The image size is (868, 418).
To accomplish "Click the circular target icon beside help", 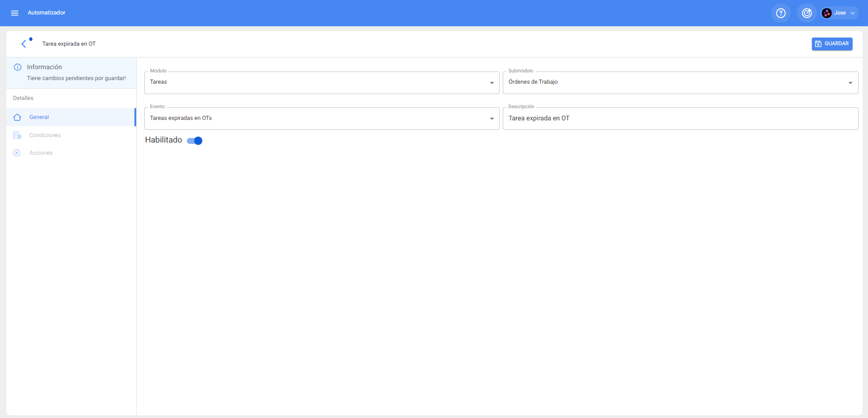I will 806,13.
